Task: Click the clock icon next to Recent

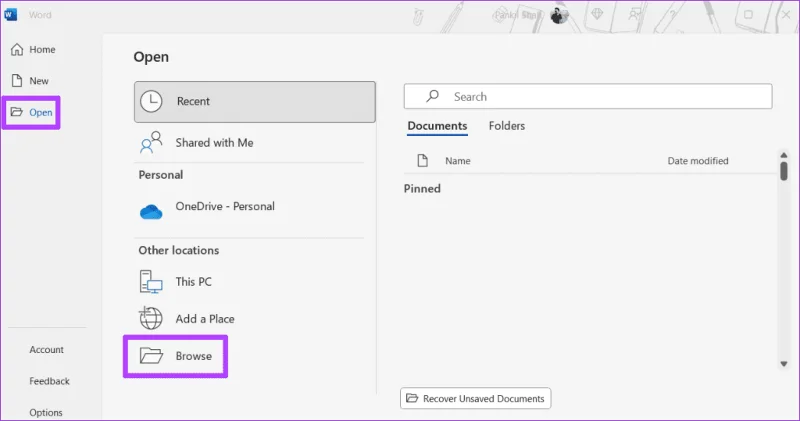Action: (x=151, y=101)
